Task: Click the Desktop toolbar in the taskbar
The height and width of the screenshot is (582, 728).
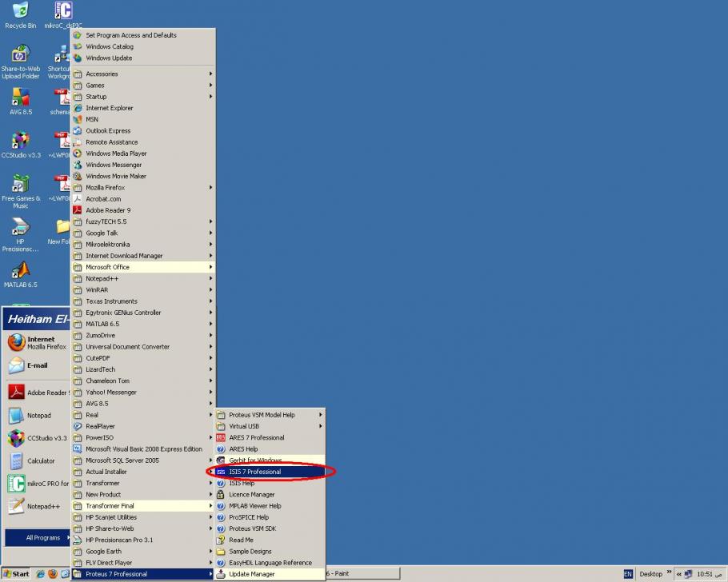Action: tap(651, 574)
